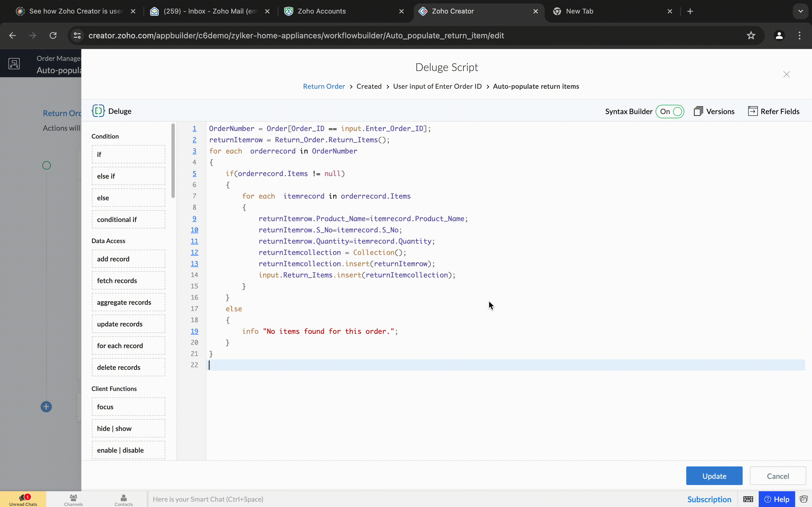Image resolution: width=812 pixels, height=507 pixels.
Task: Click the keyboard shortcuts icon
Action: point(748,499)
